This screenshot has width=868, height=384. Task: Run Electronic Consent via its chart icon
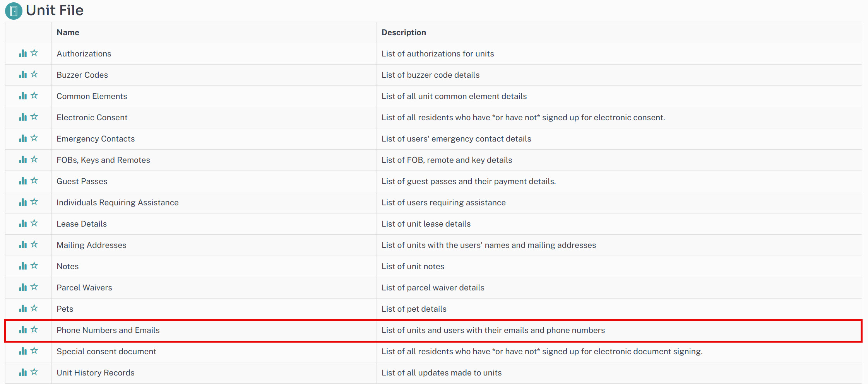click(23, 117)
